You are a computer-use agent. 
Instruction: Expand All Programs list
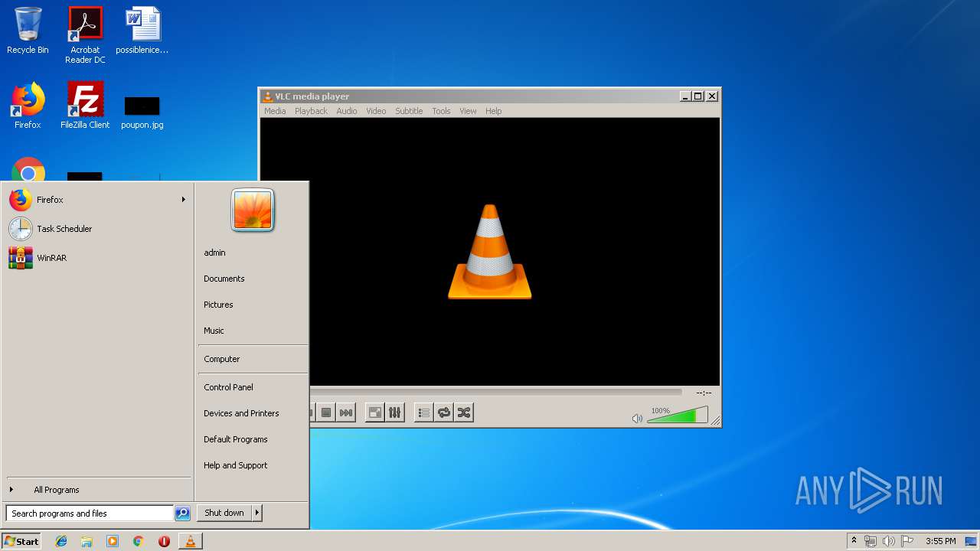(97, 490)
